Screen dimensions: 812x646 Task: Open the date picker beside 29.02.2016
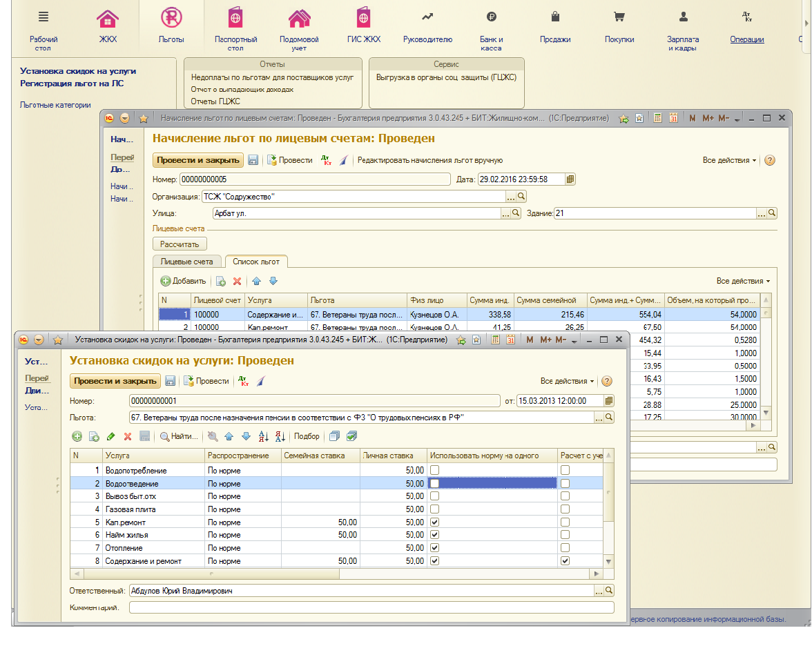(x=570, y=179)
